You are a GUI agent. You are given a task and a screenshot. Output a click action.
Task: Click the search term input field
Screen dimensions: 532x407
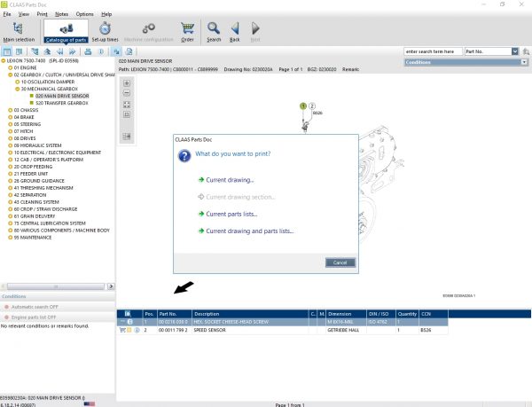(433, 51)
